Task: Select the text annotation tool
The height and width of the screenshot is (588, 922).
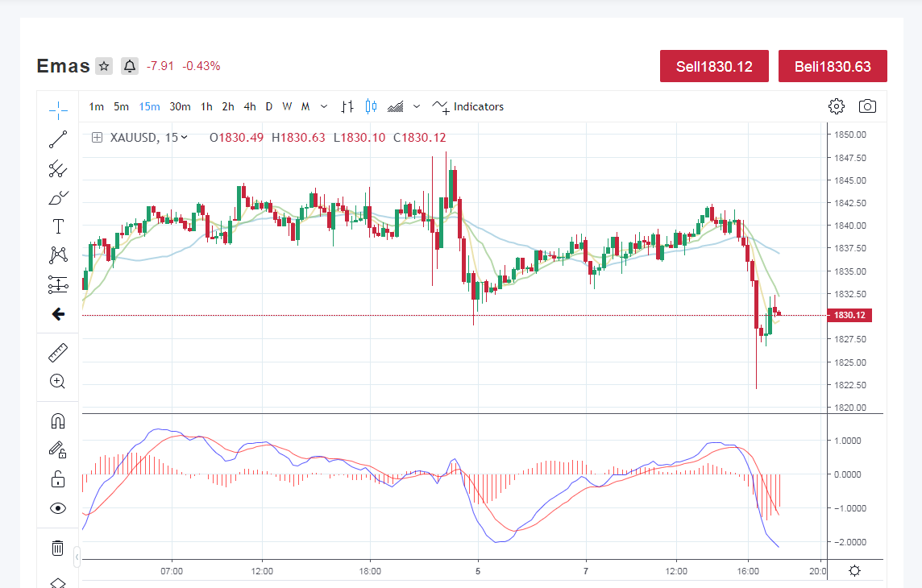Action: (x=58, y=226)
